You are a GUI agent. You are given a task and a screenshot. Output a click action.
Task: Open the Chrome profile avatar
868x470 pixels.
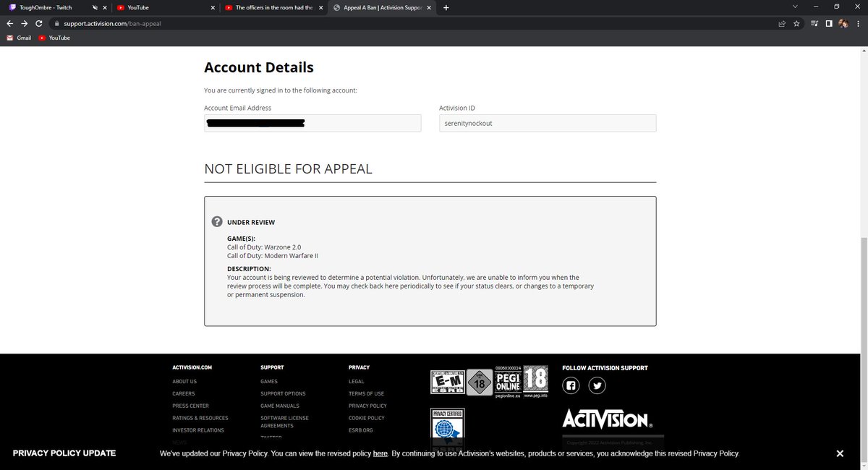click(843, 23)
